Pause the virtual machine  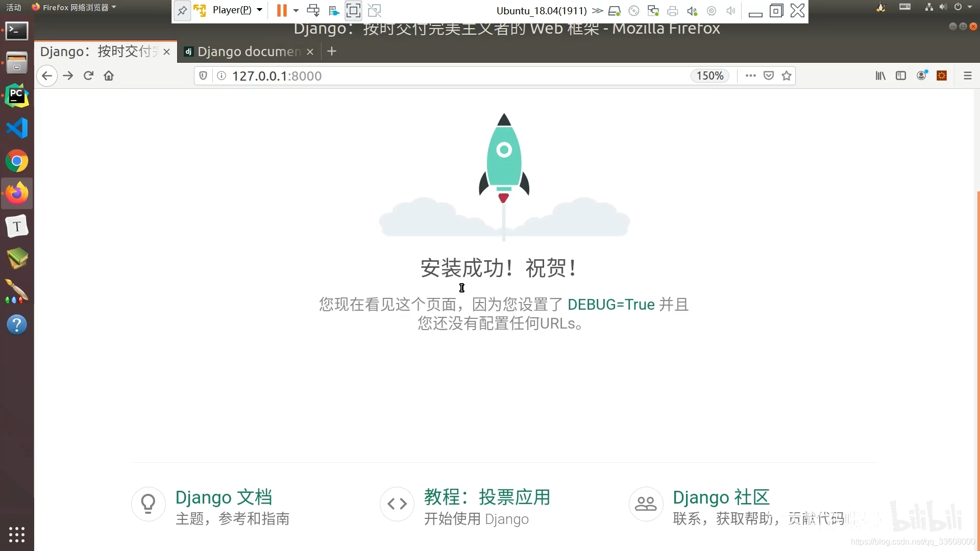(281, 10)
